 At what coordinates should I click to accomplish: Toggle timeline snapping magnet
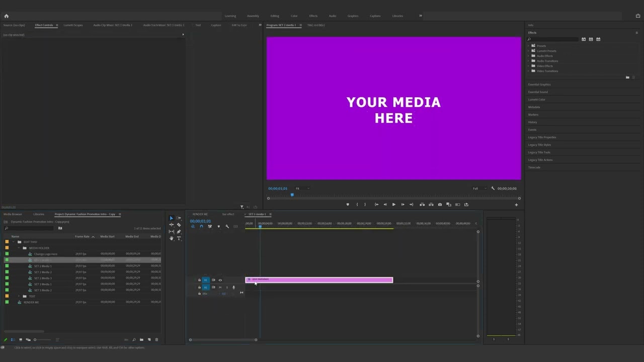[201, 227]
